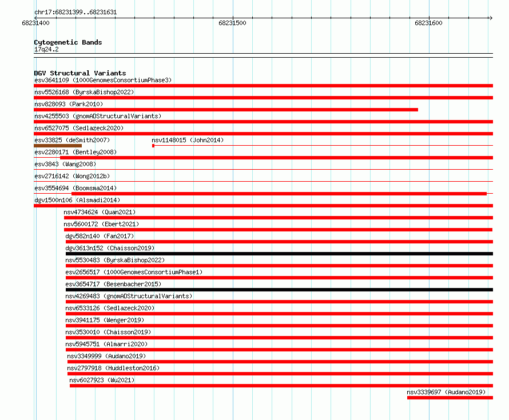509x420 pixels.
Task: Click the 68231400 ruler coordinate
Action: coord(35,23)
